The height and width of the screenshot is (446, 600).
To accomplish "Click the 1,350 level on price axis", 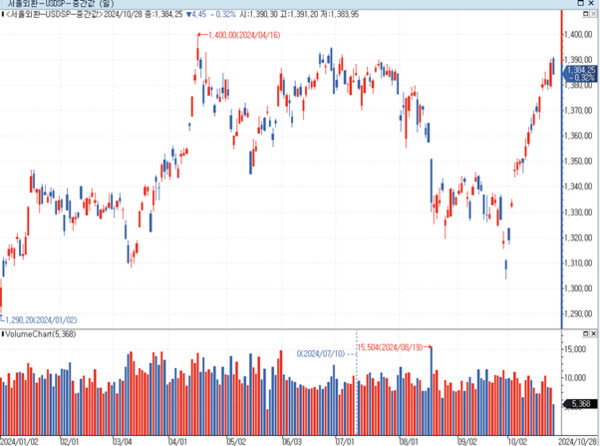I will (579, 161).
